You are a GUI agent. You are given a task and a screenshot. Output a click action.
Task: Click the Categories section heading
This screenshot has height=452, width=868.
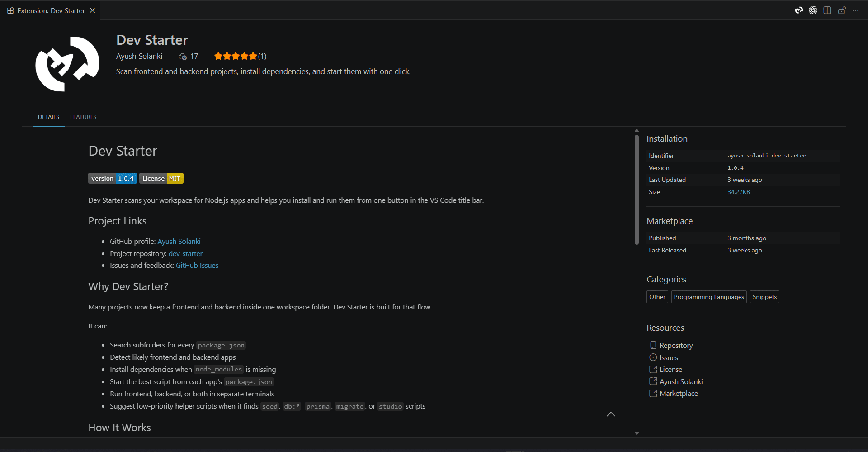click(666, 279)
